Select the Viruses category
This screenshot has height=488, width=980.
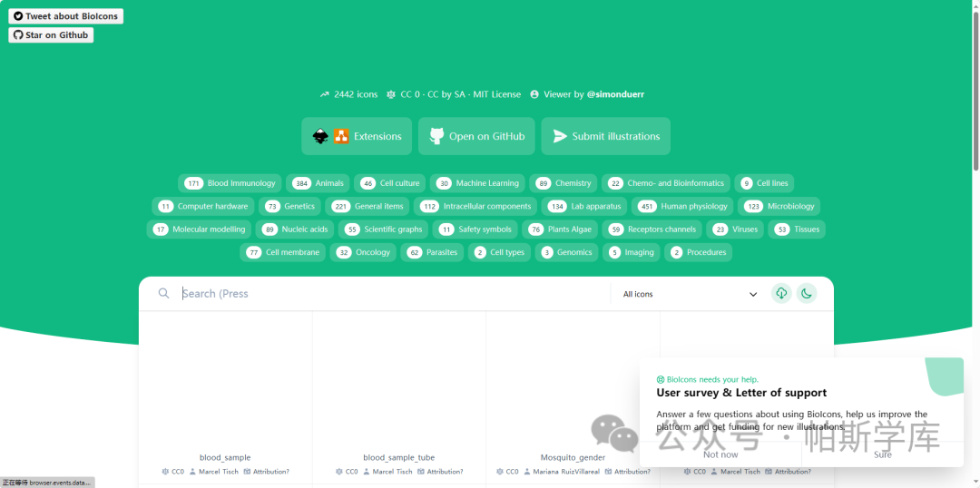735,229
